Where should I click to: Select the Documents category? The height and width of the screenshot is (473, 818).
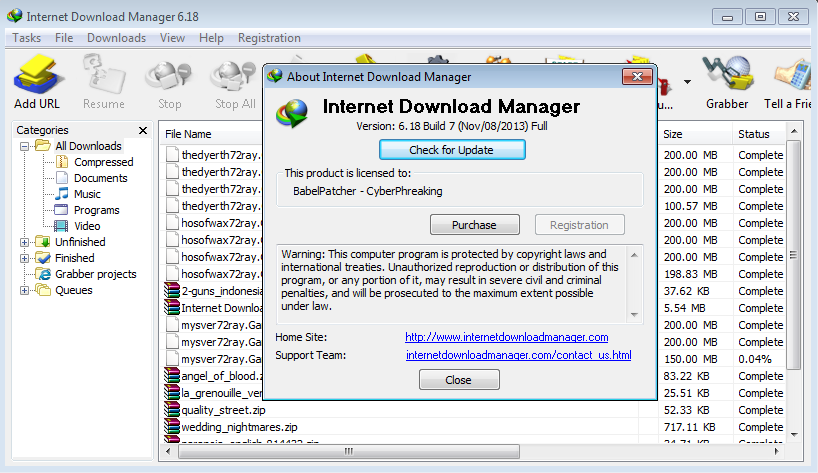pyautogui.click(x=100, y=178)
